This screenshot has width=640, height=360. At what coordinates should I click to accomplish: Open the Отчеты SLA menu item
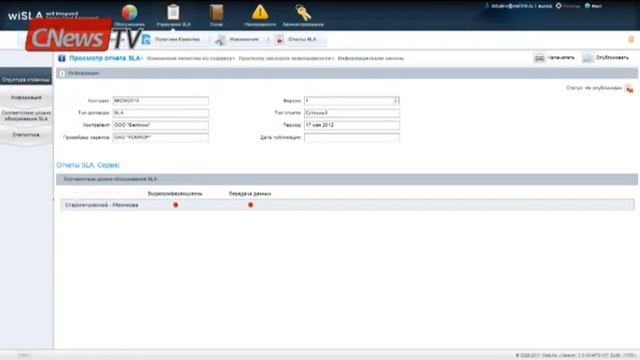coord(302,40)
